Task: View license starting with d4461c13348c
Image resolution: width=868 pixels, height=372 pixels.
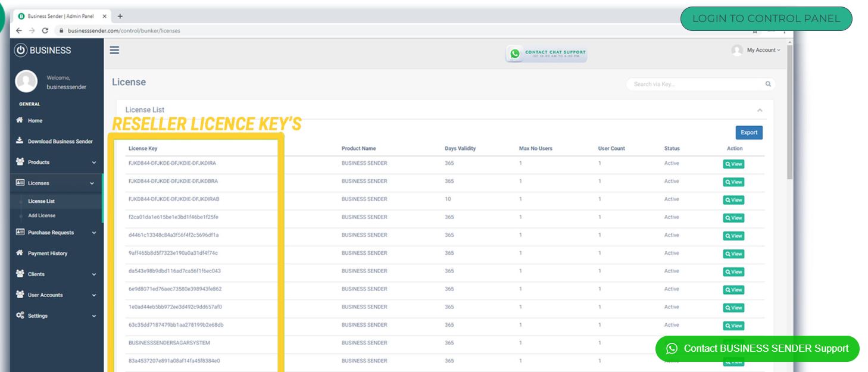Action: click(733, 236)
